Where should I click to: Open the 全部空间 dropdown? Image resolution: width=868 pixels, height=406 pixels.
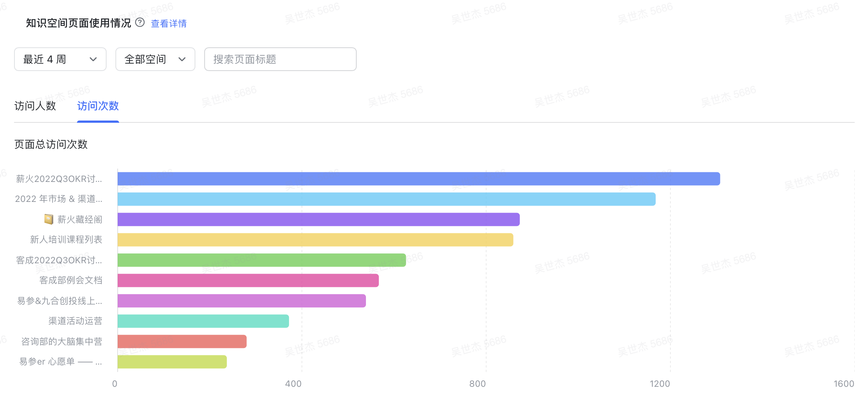pyautogui.click(x=155, y=59)
